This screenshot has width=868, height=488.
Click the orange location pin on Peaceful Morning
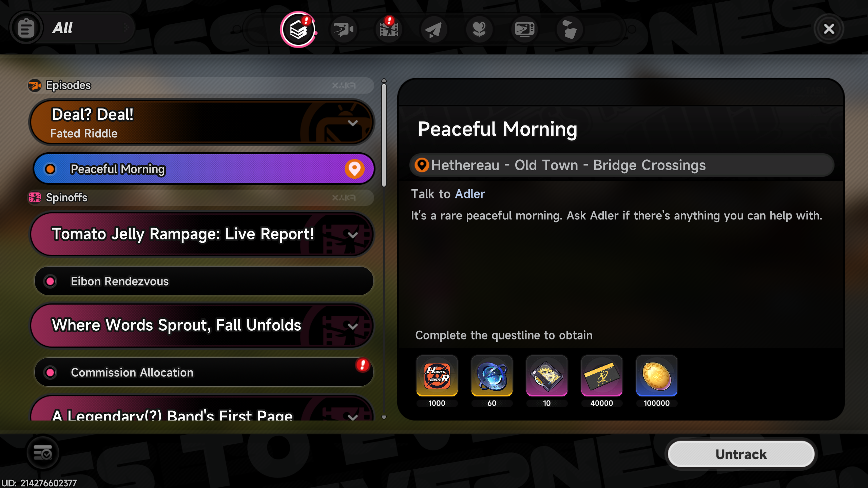coord(354,169)
